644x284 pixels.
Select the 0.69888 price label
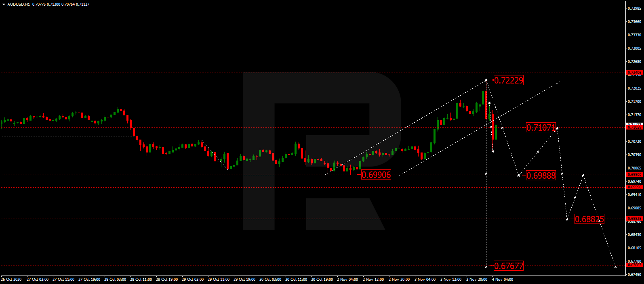(x=541, y=175)
